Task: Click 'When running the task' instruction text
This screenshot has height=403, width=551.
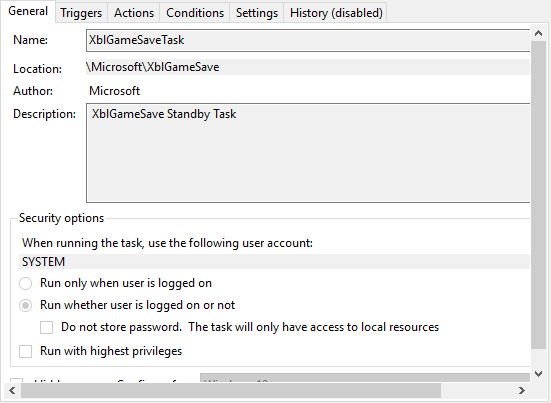Action: (167, 243)
